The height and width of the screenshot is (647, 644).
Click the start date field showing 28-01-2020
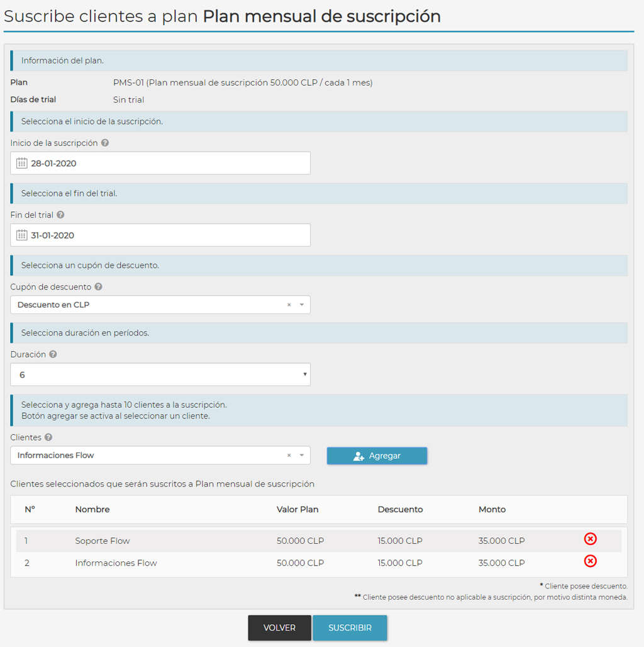[160, 163]
